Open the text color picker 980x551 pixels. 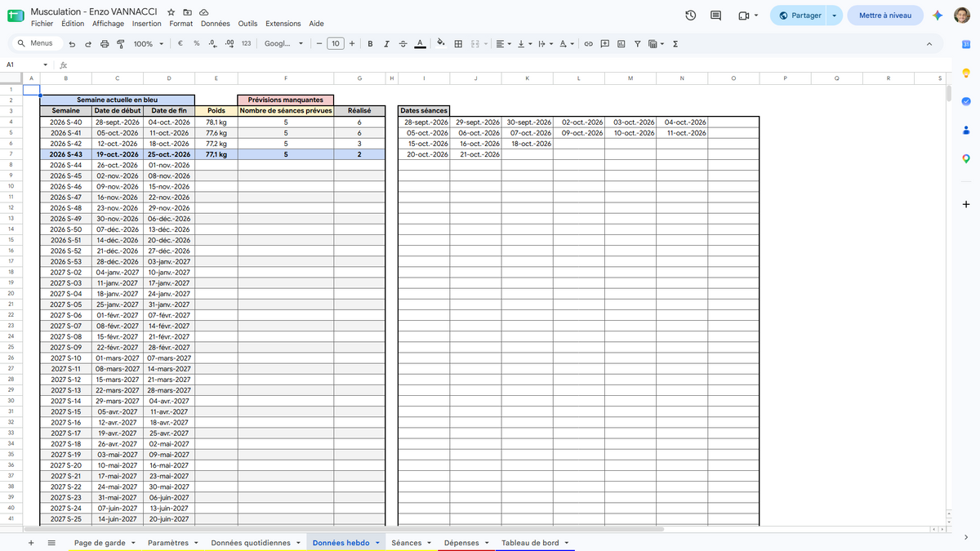pos(420,44)
